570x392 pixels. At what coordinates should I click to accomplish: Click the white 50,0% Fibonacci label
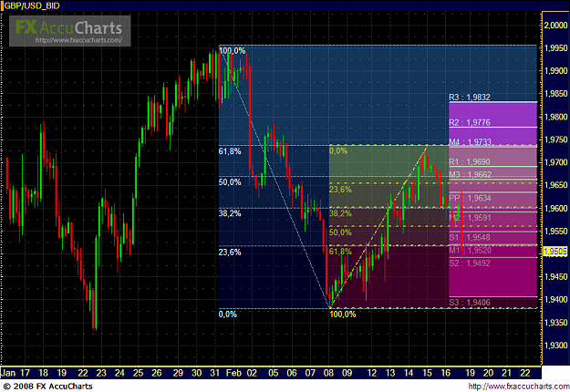coord(230,182)
